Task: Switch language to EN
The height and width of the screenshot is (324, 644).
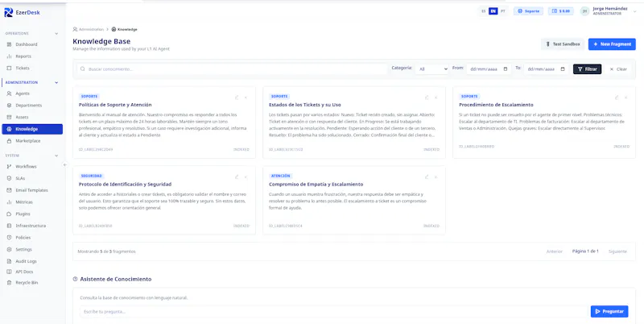Action: (x=493, y=11)
